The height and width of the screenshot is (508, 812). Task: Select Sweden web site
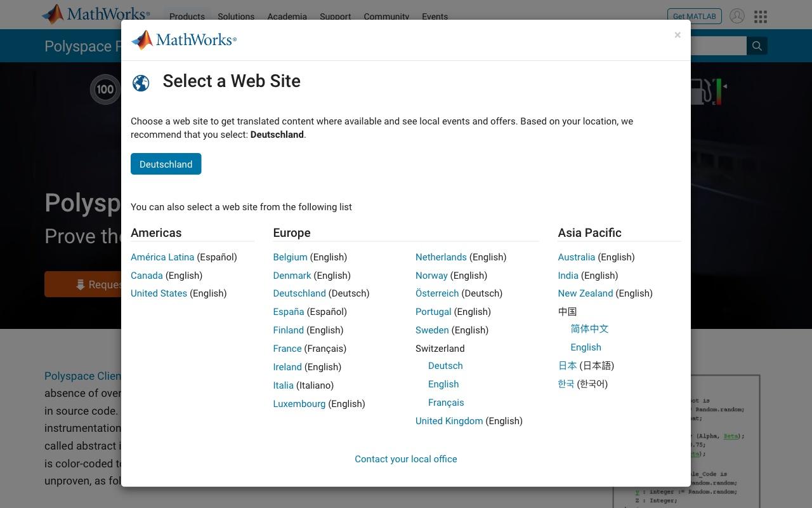pyautogui.click(x=432, y=330)
